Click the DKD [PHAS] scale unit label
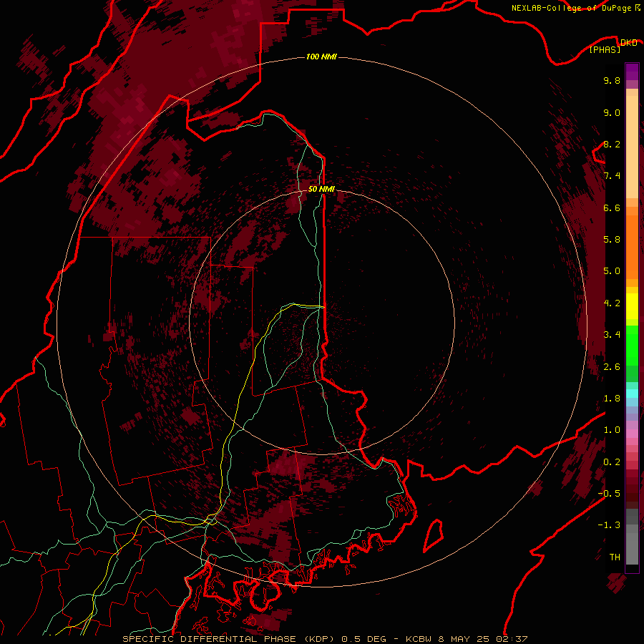Screen dimensions: 644x644 click(613, 46)
